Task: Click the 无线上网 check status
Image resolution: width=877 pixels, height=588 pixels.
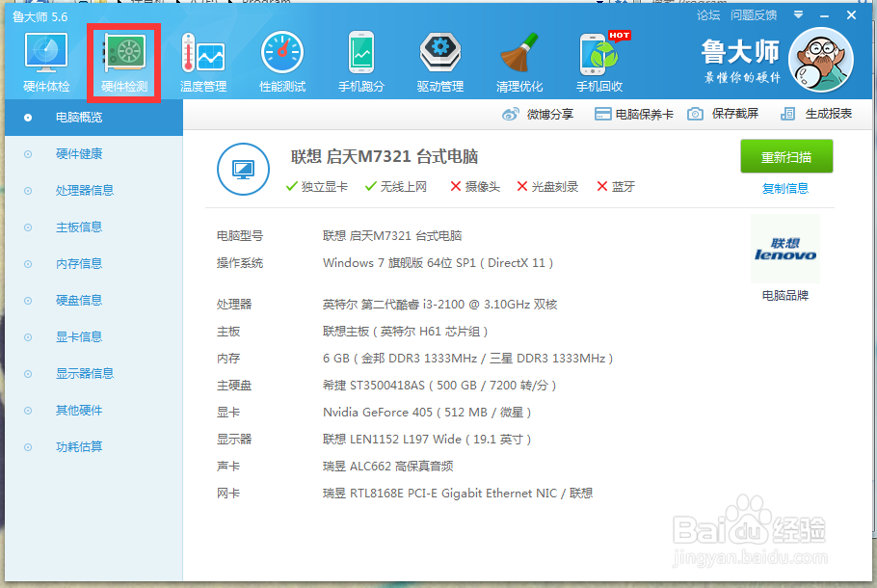Action: click(x=395, y=187)
